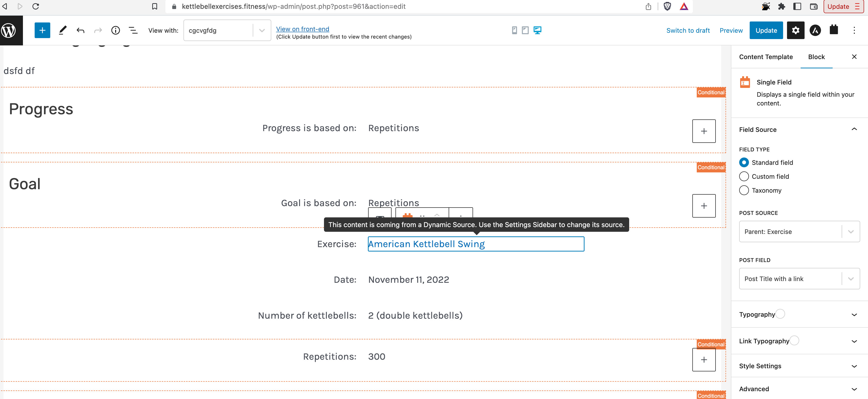The height and width of the screenshot is (399, 868).
Task: Click the blue Update button
Action: [x=766, y=30]
